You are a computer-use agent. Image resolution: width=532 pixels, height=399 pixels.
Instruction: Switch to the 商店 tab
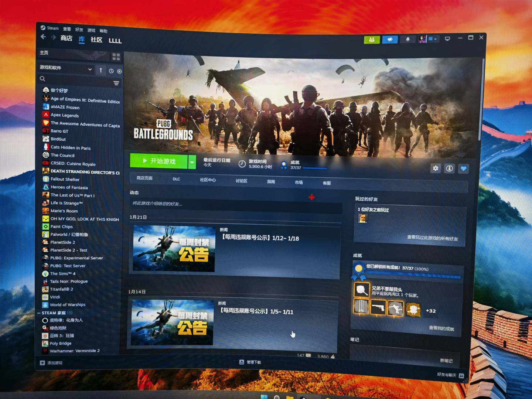[66, 38]
